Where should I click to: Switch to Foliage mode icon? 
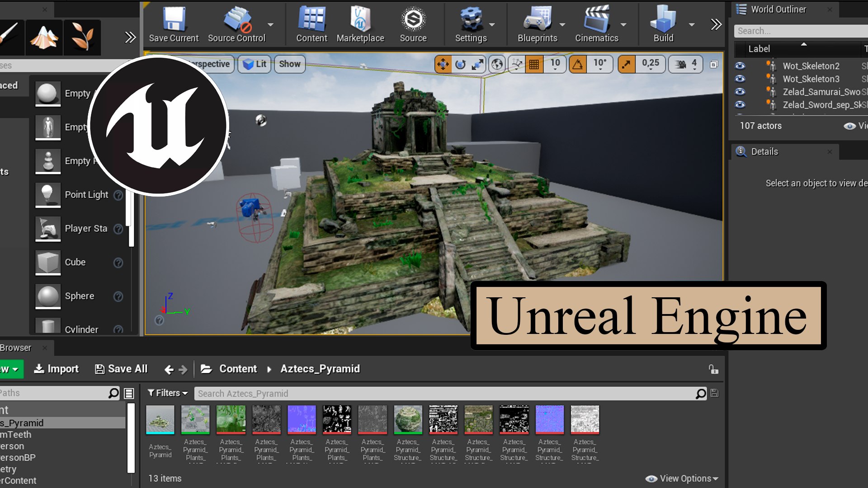click(82, 37)
